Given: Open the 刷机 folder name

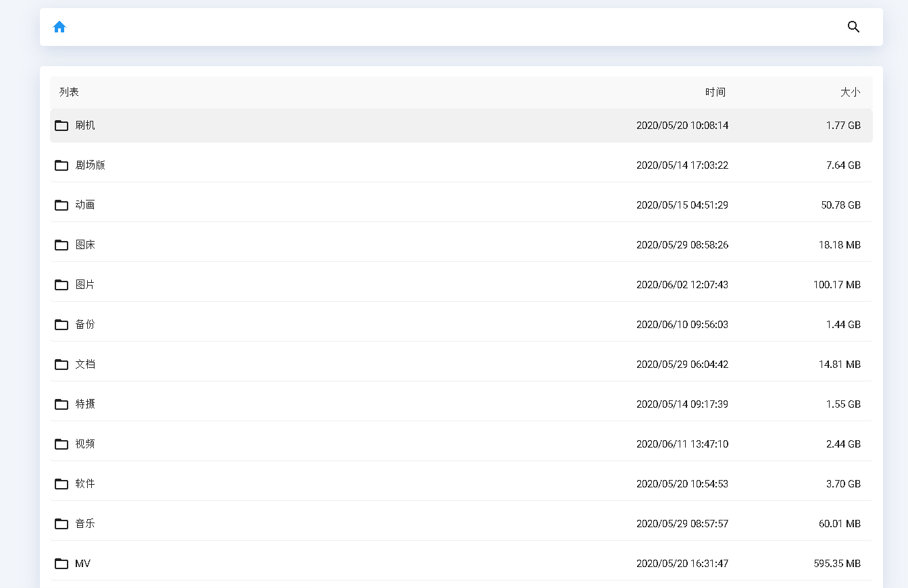Looking at the screenshot, I should coord(85,126).
